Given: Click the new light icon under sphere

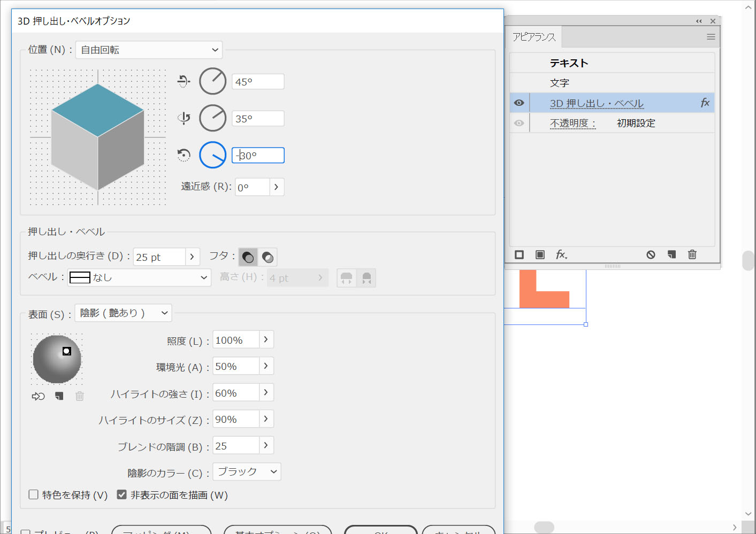Looking at the screenshot, I should (59, 396).
